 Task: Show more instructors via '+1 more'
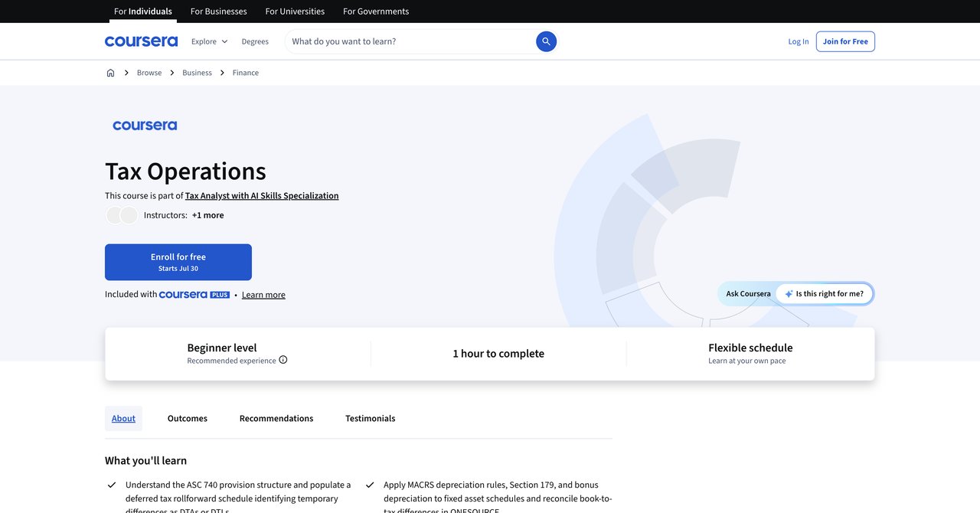pos(208,215)
